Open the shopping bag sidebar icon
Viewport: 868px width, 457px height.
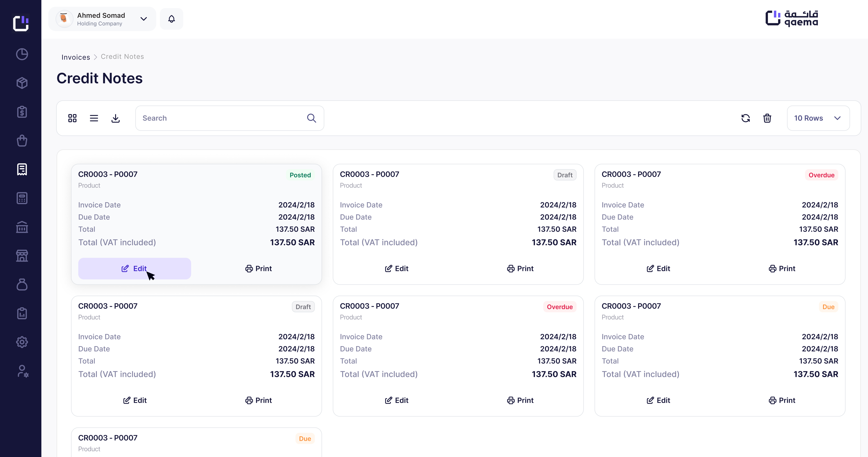click(x=22, y=141)
